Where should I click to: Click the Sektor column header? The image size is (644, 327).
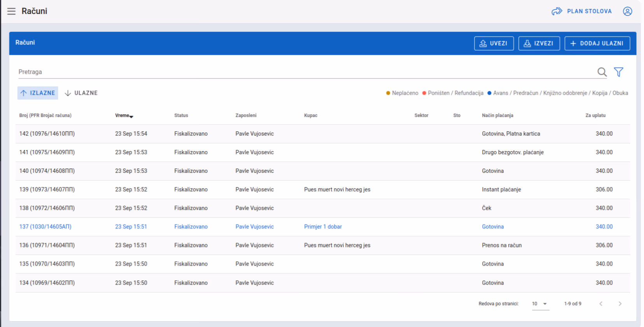[421, 116]
